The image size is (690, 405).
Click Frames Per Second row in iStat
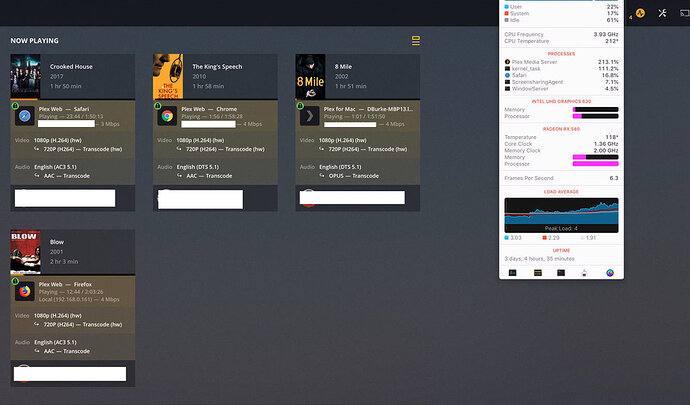pos(561,178)
